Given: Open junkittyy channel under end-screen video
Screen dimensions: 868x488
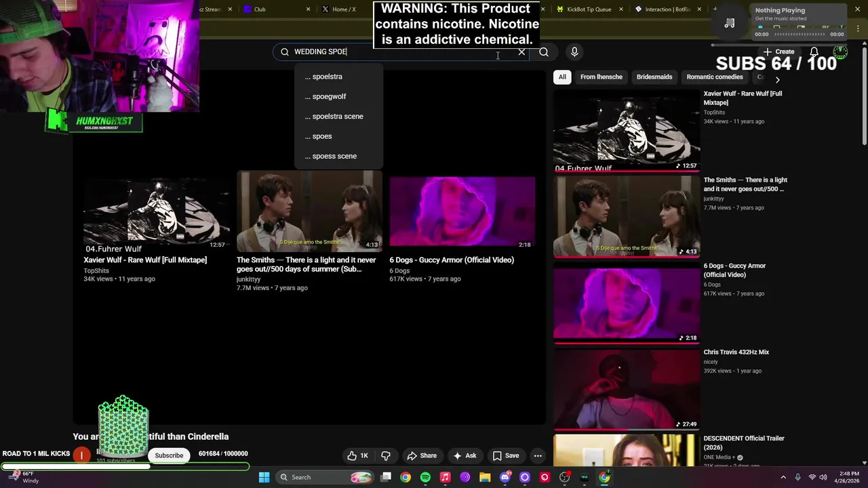Looking at the screenshot, I should pyautogui.click(x=248, y=279).
